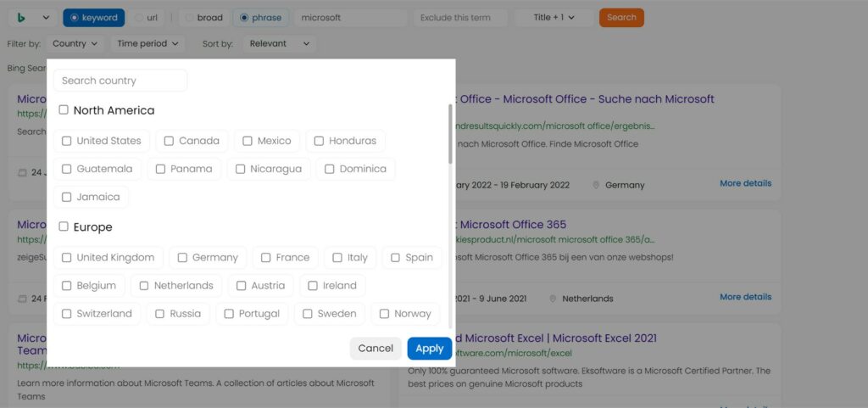Viewport: 868px width, 408px height.
Task: Check the Panama checkbox
Action: tap(160, 169)
